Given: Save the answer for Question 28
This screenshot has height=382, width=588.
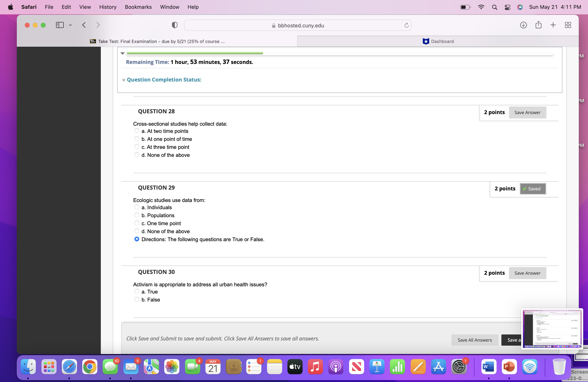Looking at the screenshot, I should [527, 112].
